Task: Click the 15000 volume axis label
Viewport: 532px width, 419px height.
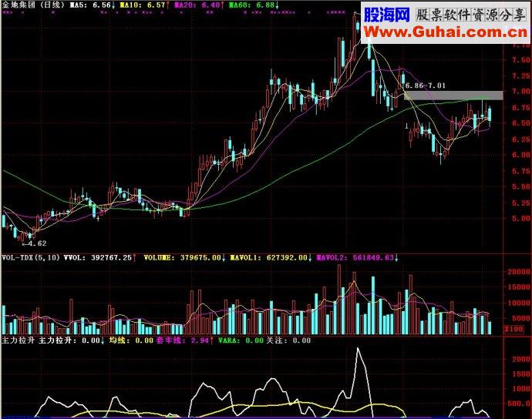Action: click(518, 287)
